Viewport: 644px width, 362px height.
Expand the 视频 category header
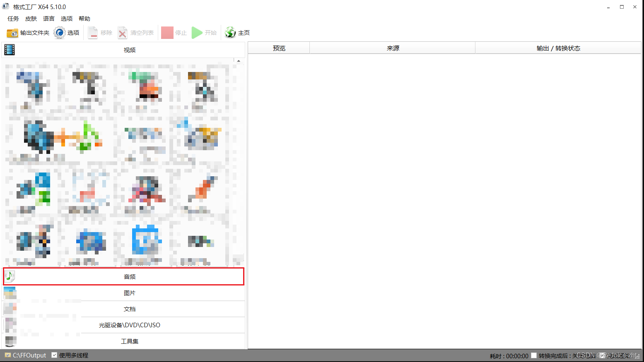click(123, 50)
